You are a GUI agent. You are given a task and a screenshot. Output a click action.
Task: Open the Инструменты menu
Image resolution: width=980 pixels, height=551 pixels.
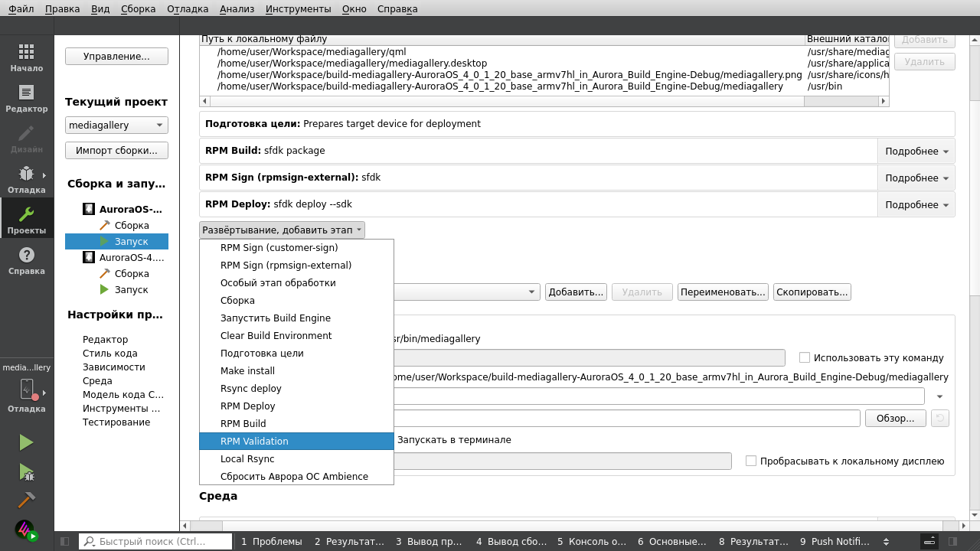coord(298,8)
